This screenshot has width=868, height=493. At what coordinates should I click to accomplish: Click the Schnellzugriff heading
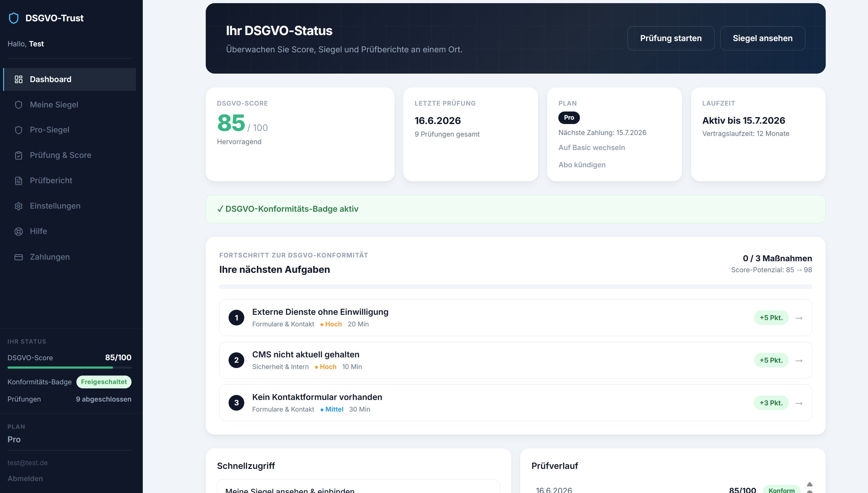click(x=246, y=466)
